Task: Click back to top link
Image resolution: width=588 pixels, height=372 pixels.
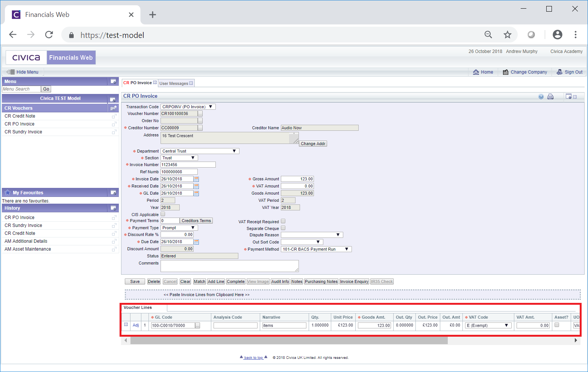Action: [253, 358]
